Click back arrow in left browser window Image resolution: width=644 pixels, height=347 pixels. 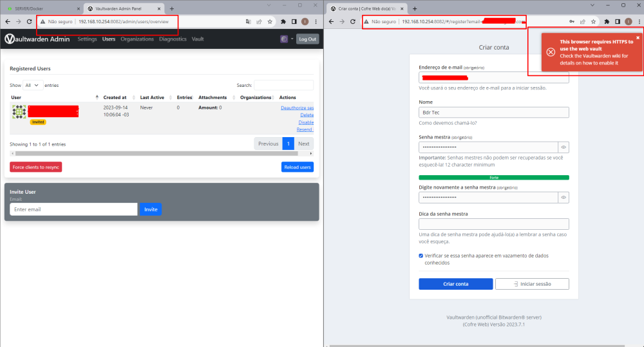[x=7, y=21]
